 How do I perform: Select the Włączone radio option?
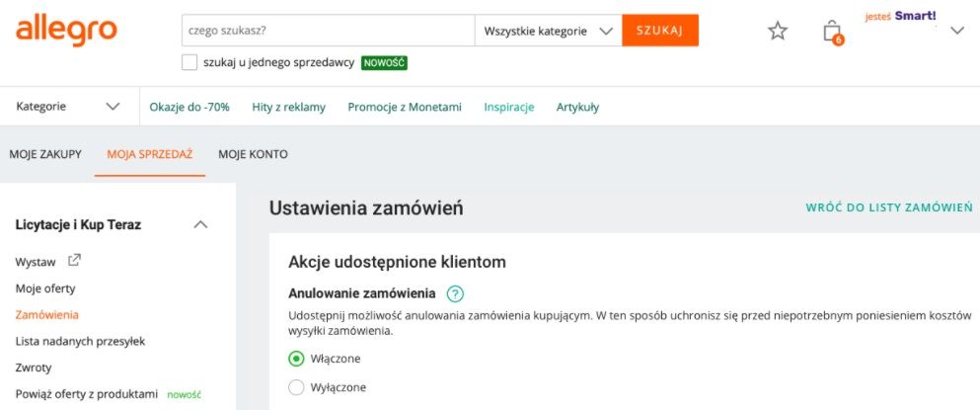[296, 359]
